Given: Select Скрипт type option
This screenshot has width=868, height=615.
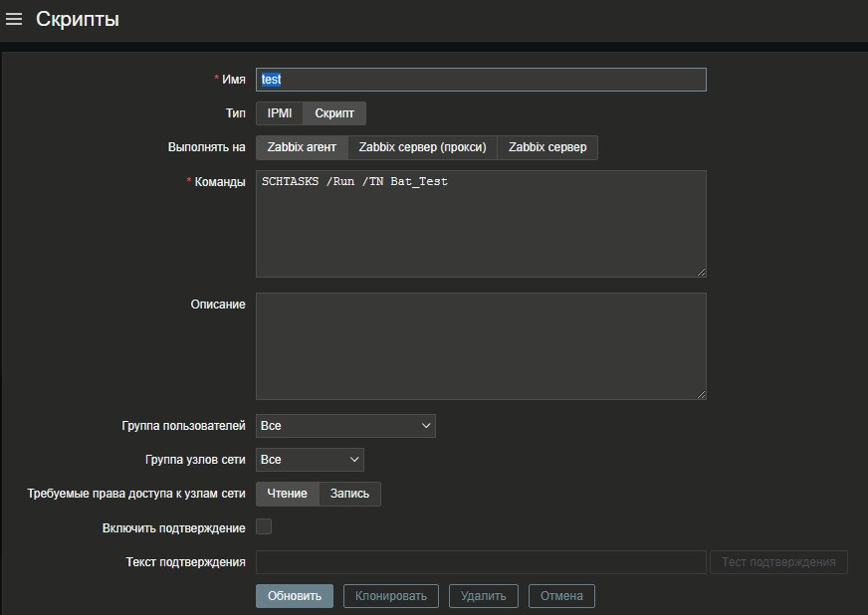Looking at the screenshot, I should click(334, 113).
